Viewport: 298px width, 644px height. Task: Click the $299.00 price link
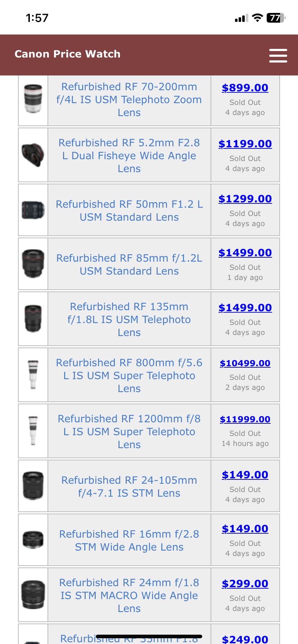click(245, 584)
